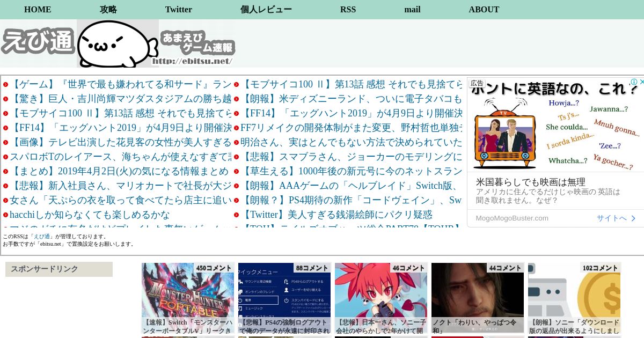644x338 pixels.
Task: Click the 46コメント badge
Action: point(409,268)
